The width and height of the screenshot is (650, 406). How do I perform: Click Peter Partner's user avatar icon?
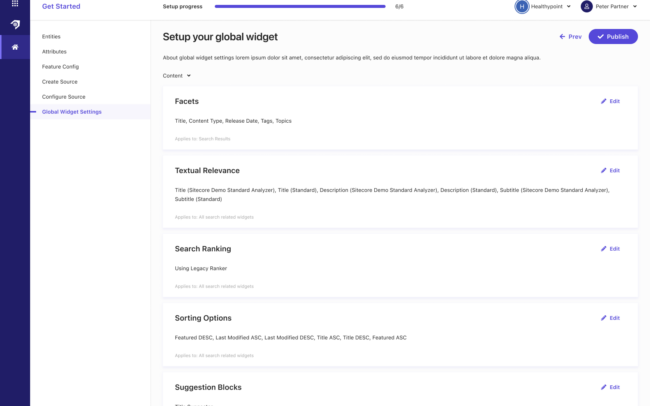pyautogui.click(x=587, y=6)
